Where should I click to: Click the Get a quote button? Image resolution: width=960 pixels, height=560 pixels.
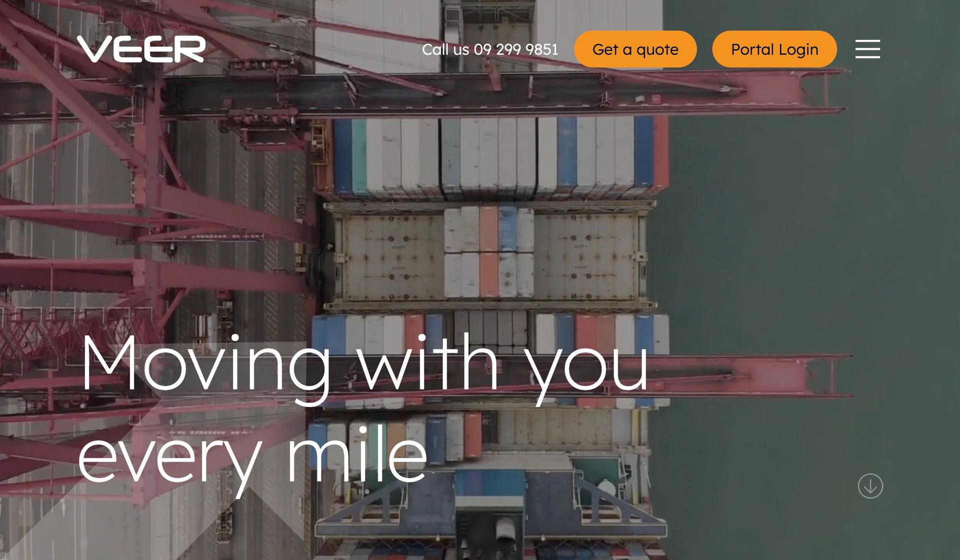pos(635,49)
